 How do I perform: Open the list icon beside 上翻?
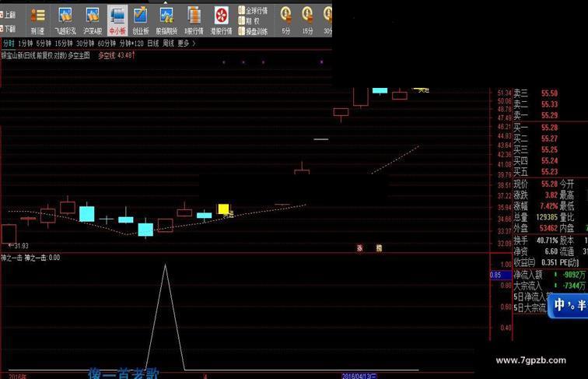click(37, 20)
